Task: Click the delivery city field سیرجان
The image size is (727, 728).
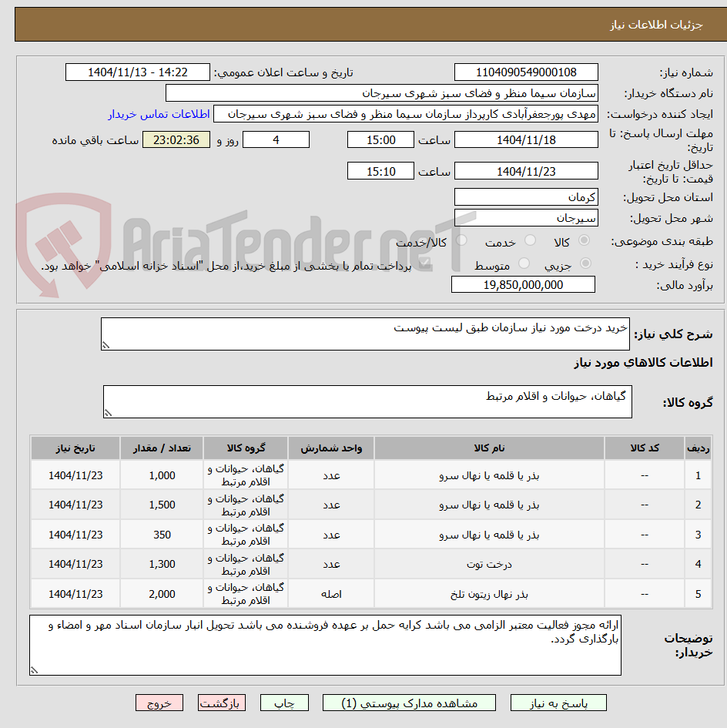Action: click(526, 218)
